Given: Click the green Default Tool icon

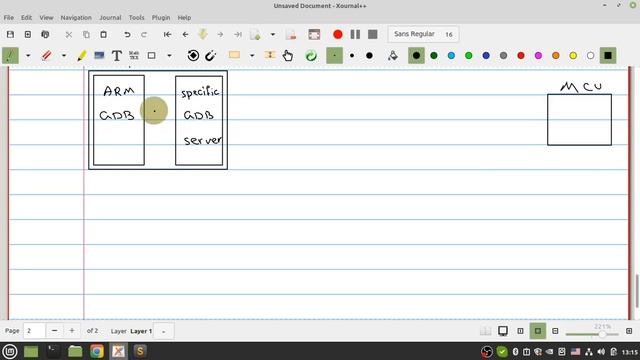Looking at the screenshot, I should pyautogui.click(x=311, y=56).
